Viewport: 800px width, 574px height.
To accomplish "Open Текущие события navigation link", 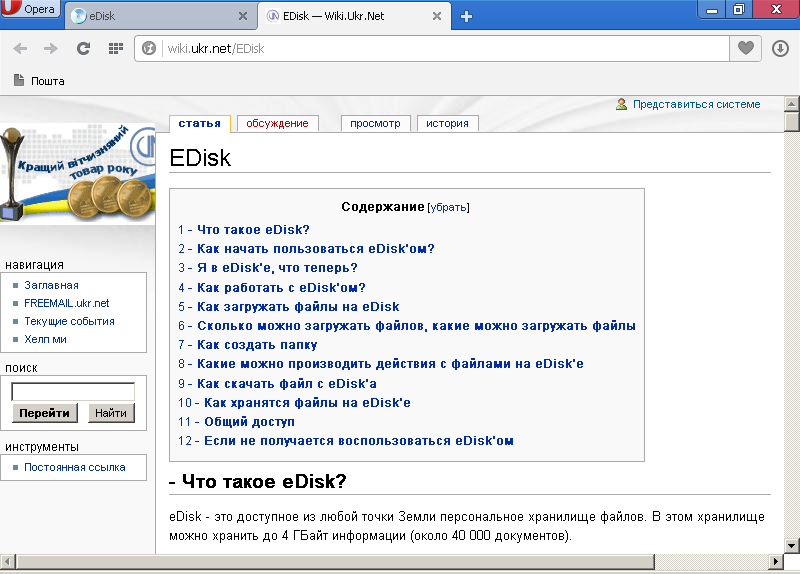I will click(x=69, y=321).
